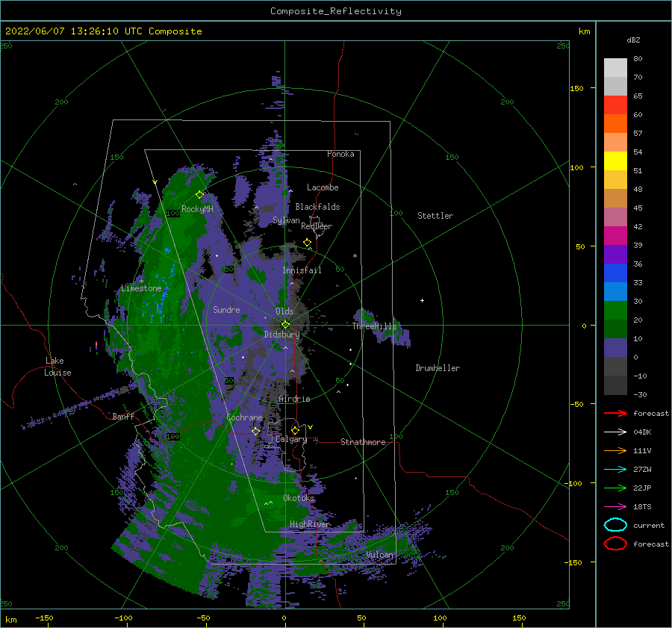Click the dBZ legend heading
672x628 pixels.
[633, 40]
